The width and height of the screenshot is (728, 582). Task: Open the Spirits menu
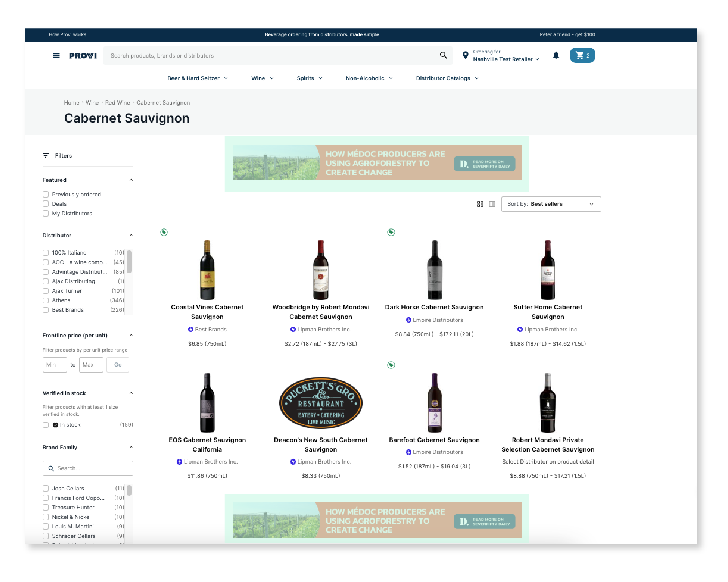(x=309, y=78)
